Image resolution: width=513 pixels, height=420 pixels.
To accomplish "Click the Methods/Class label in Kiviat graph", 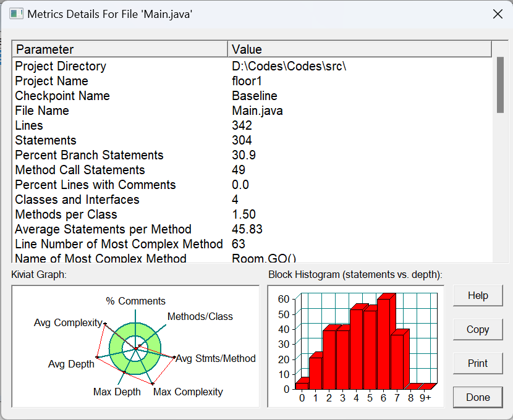I will click(200, 316).
